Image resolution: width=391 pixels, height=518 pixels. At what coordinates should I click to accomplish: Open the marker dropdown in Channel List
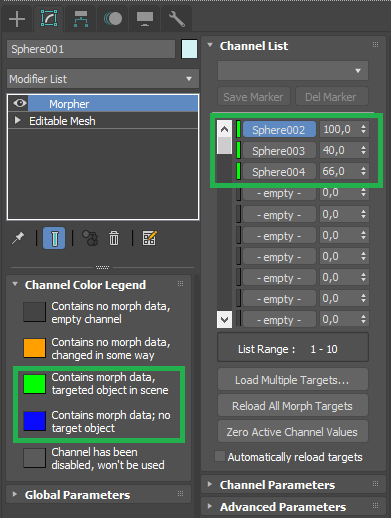coord(293,70)
